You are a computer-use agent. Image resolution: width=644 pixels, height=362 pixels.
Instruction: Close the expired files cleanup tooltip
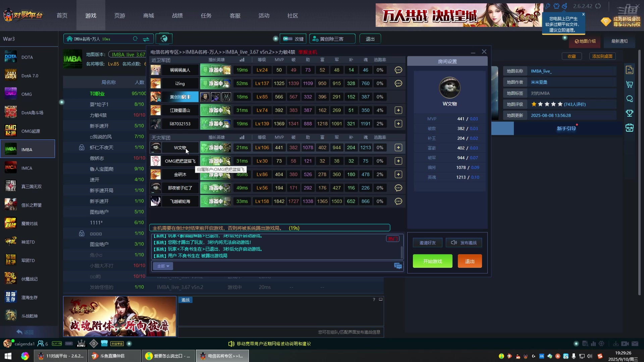pos(583,14)
